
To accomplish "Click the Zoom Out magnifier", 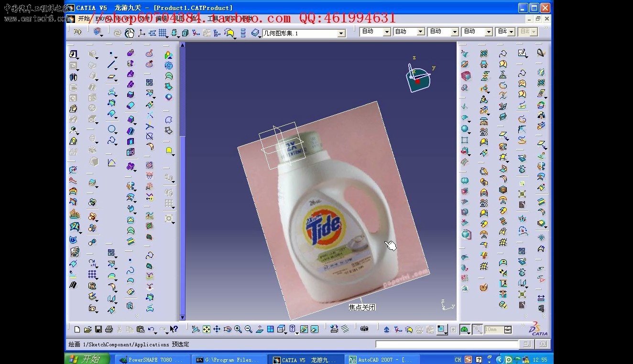I will coord(249,329).
